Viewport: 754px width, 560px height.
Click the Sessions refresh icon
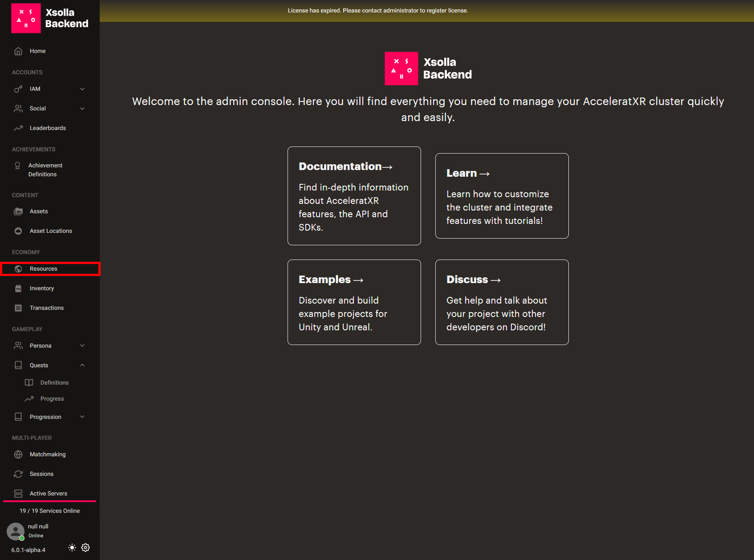(18, 474)
